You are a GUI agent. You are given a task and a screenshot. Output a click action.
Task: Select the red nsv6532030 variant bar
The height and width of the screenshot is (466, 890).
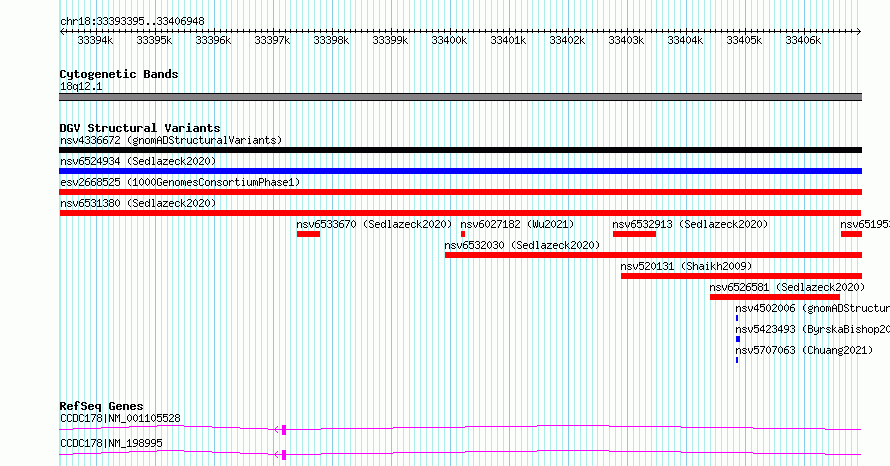pos(653,255)
